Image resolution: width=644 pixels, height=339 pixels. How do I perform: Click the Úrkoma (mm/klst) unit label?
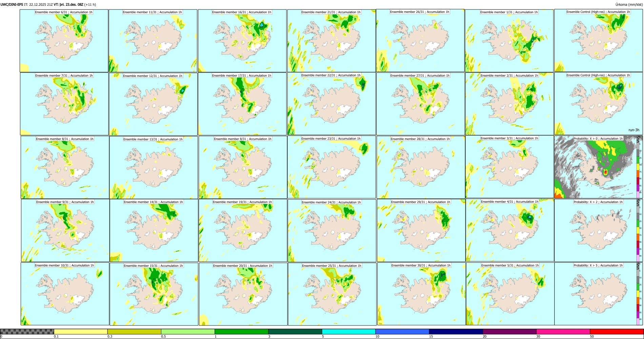coord(629,5)
